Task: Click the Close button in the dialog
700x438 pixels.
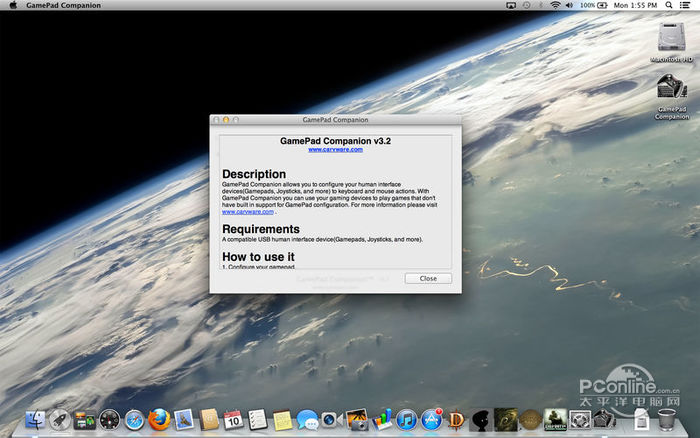Action: 428,278
